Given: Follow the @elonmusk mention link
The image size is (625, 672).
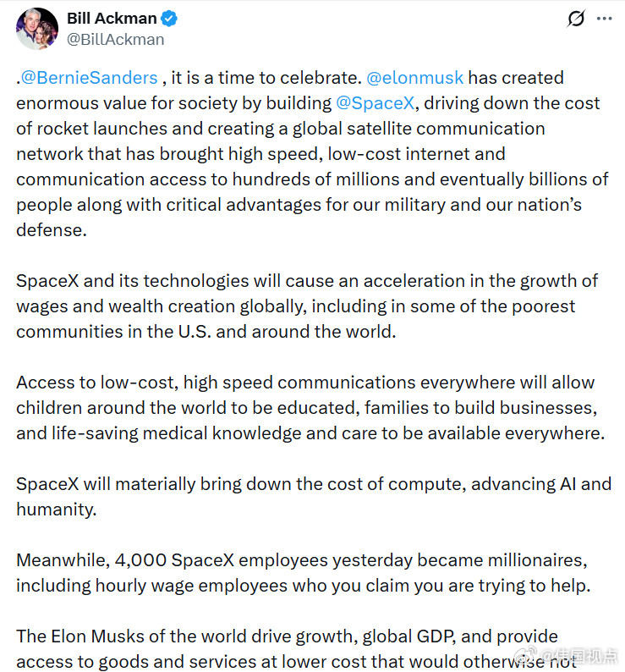Looking at the screenshot, I should (x=414, y=78).
